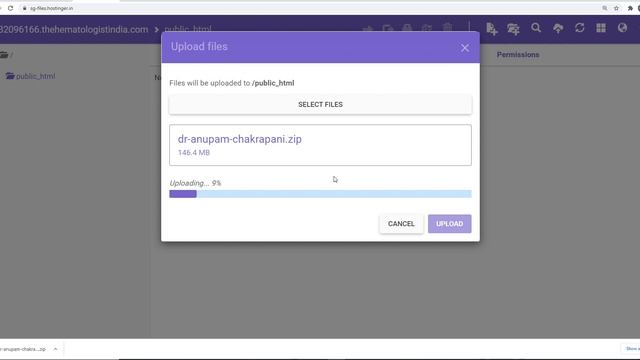Click the new folder icon in toolbar
The image size is (640, 360).
coord(513,29)
